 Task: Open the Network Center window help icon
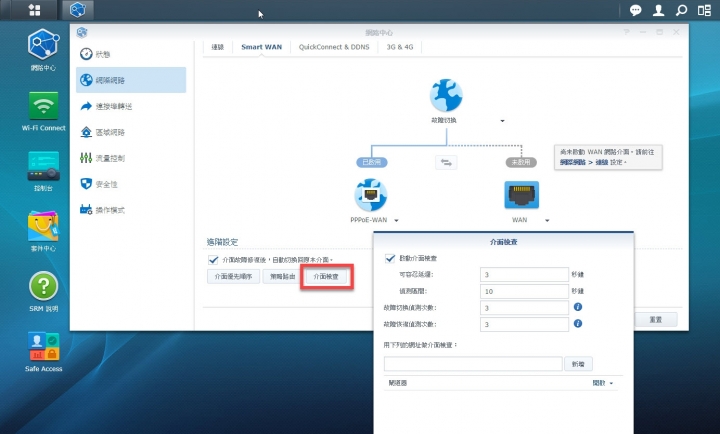point(626,32)
